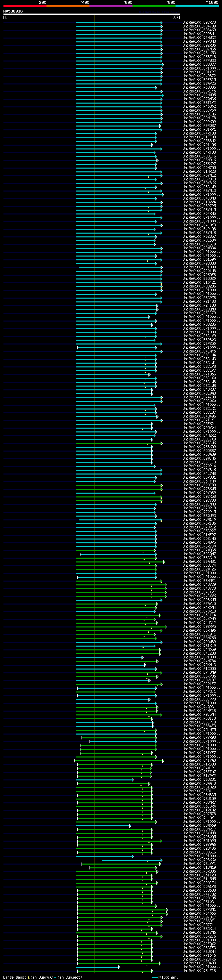
Task: Click the alignment bar for UniRef100_Q014Q6
Action: pos(114,145)
